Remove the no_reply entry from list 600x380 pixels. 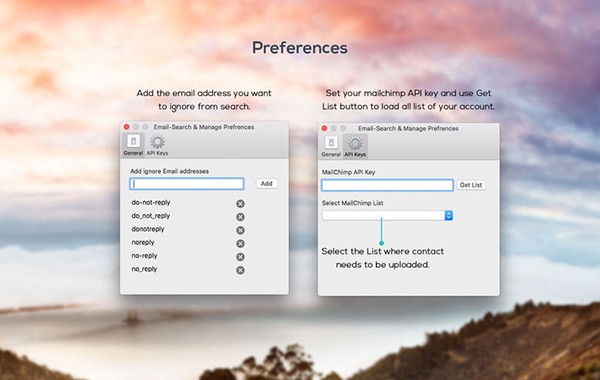[x=240, y=270]
